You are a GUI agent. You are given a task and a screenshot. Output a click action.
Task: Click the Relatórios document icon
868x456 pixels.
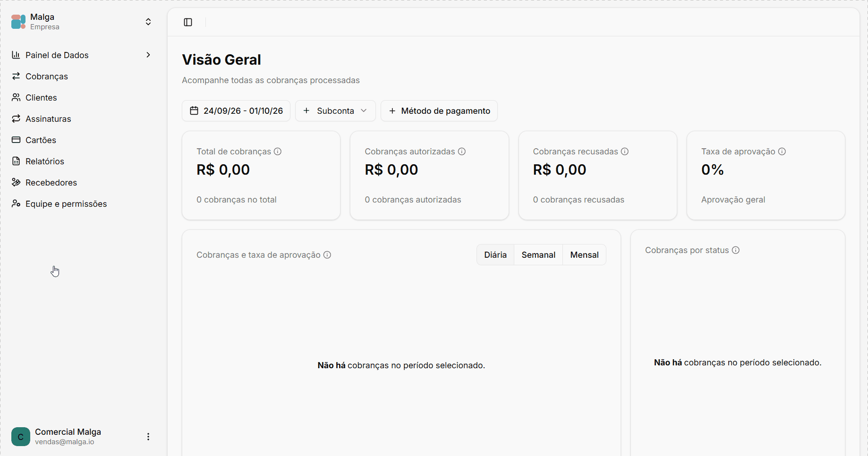pyautogui.click(x=16, y=161)
